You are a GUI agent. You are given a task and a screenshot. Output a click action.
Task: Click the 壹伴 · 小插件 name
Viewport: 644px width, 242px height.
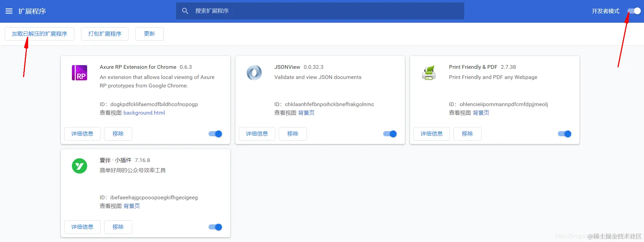click(115, 160)
